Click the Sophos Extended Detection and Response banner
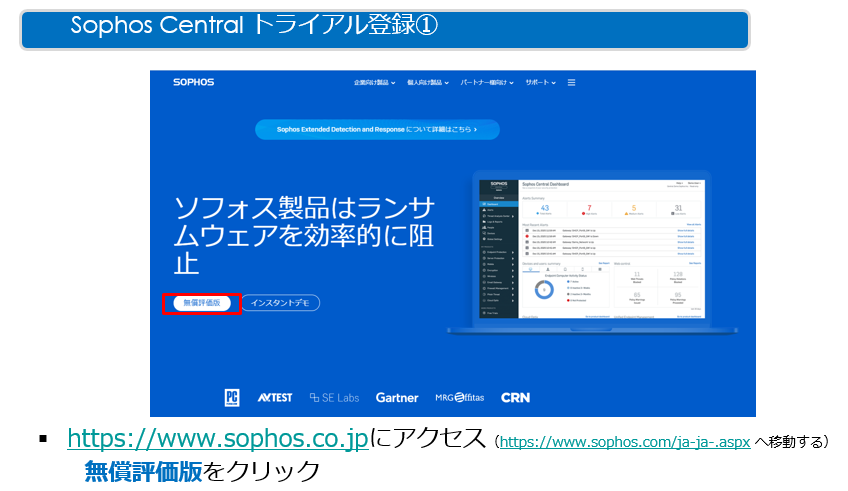 pyautogui.click(x=377, y=130)
